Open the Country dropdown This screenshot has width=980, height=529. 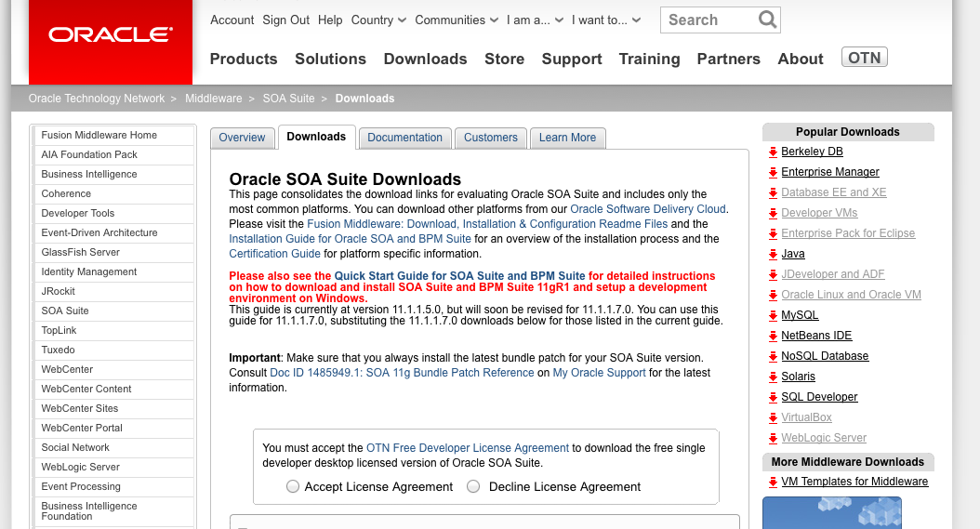(378, 20)
